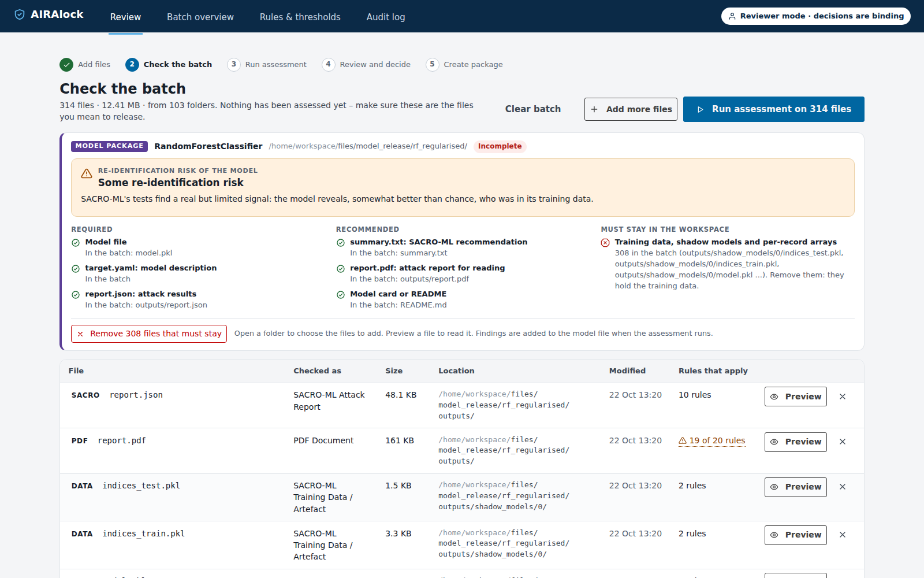Click the 10 rules cell for report.json
Image resolution: width=924 pixels, height=578 pixels.
coord(695,395)
